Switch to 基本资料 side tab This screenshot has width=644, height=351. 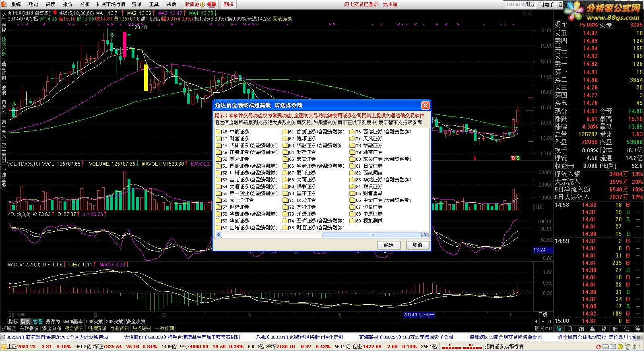coord(4,71)
